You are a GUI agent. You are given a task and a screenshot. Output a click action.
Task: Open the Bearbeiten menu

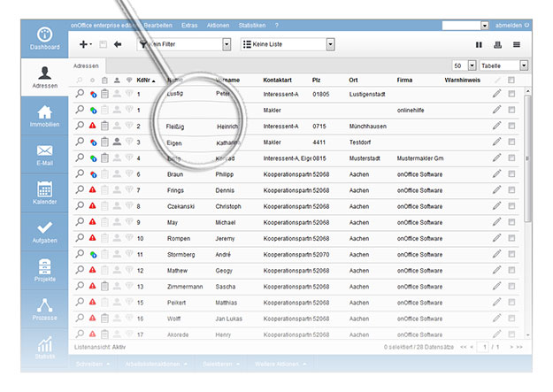[158, 26]
